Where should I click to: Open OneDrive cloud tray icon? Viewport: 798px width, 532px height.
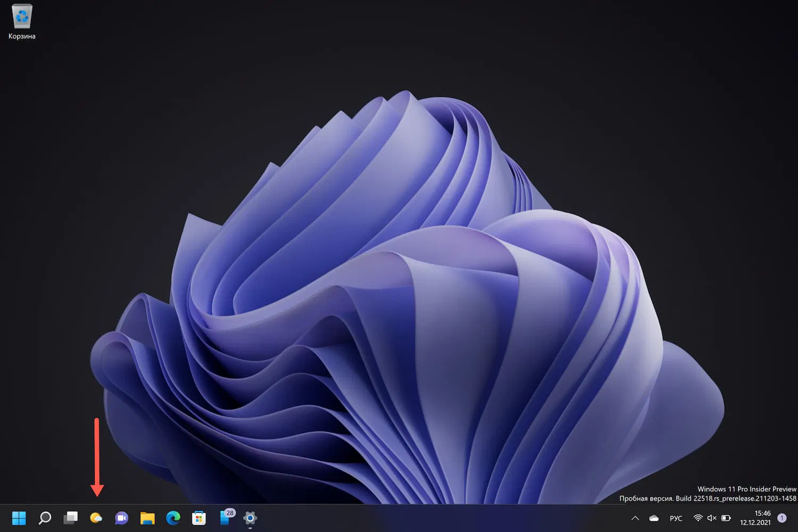(654, 518)
